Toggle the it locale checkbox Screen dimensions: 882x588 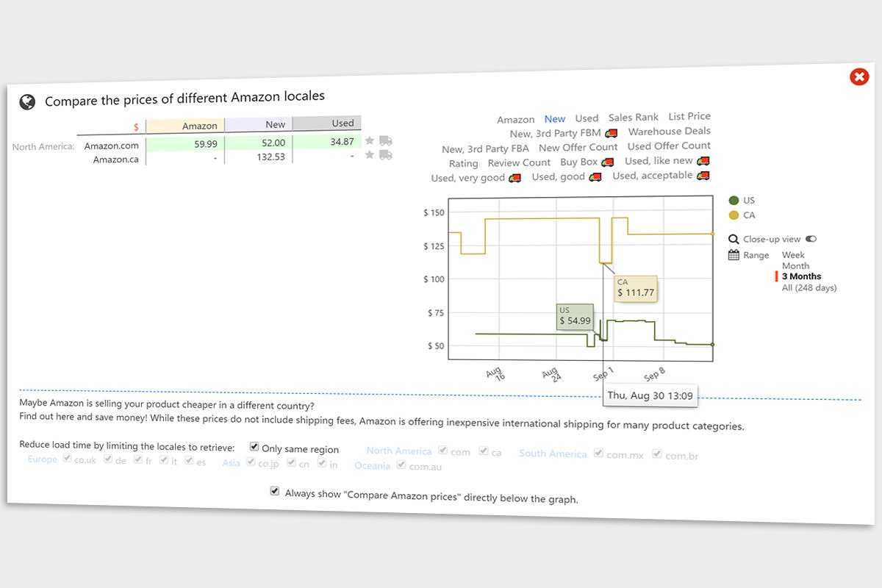(x=164, y=460)
